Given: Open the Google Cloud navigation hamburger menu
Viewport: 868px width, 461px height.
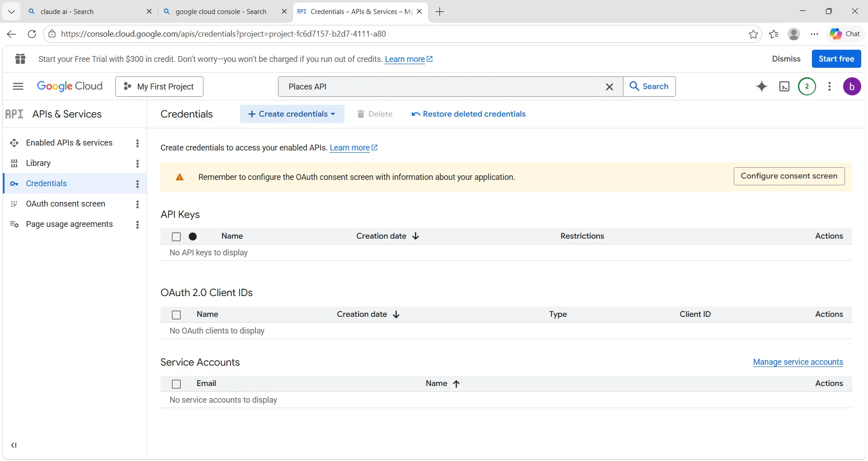Looking at the screenshot, I should [x=18, y=86].
